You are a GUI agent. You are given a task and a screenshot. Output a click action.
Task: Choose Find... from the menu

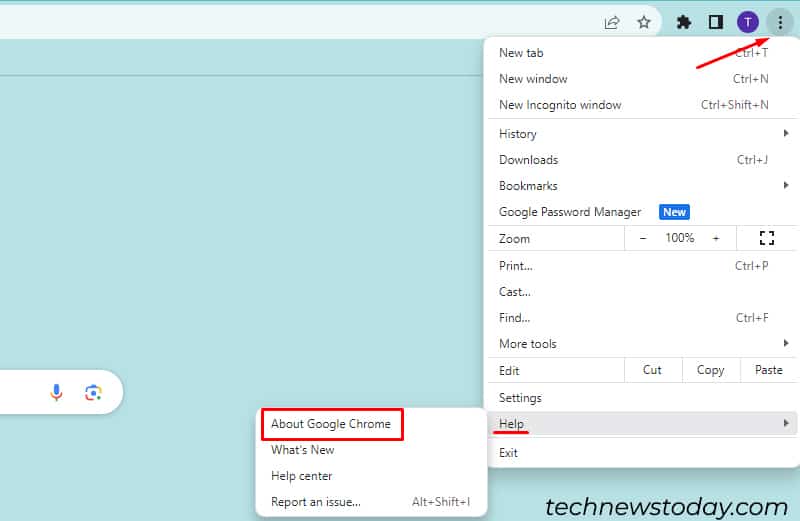tap(642, 318)
